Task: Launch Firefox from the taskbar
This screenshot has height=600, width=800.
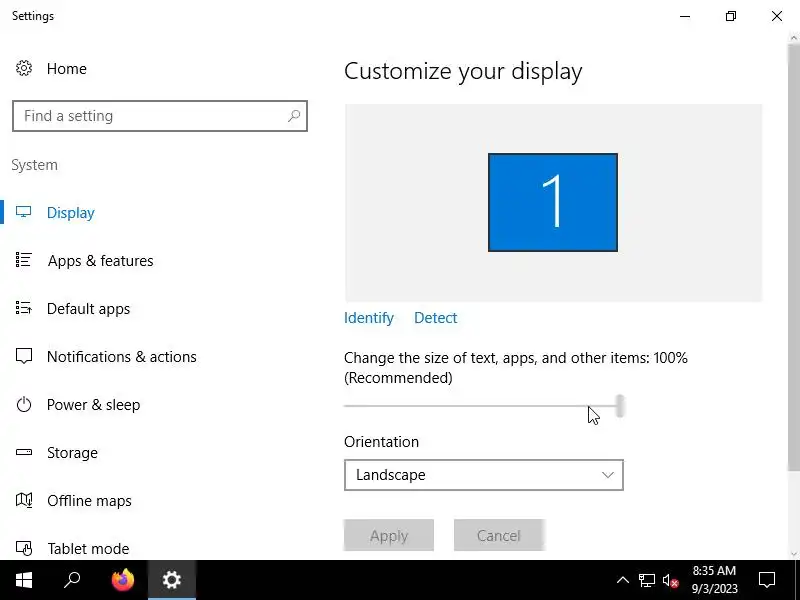Action: pos(122,580)
